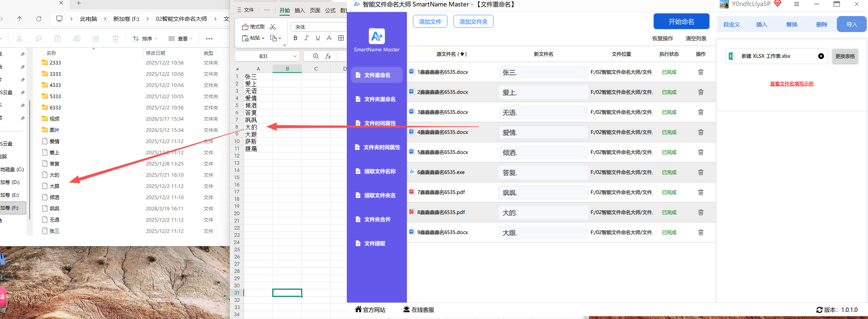Click the bold B icon in spreadsheet
This screenshot has width=868, height=319.
click(x=295, y=38)
